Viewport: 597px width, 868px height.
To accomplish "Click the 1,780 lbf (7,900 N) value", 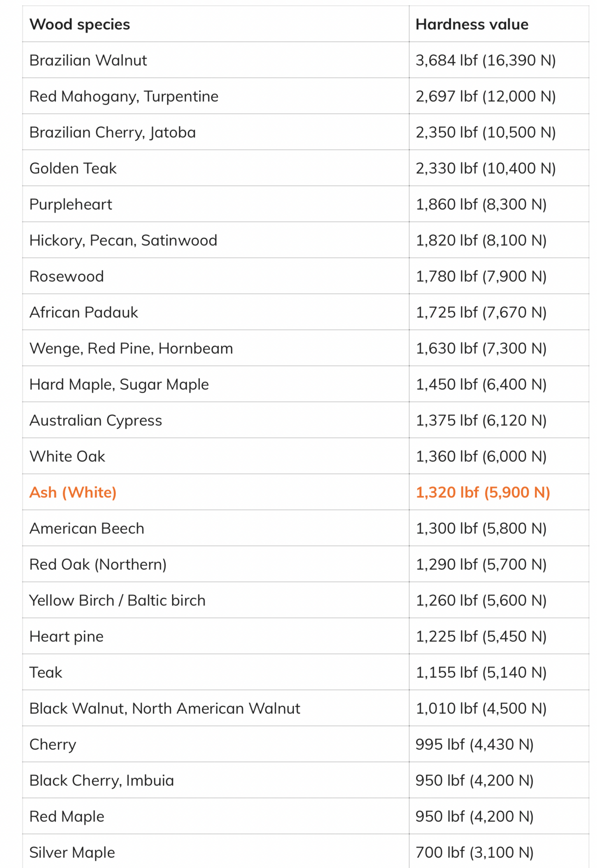I will tap(480, 276).
